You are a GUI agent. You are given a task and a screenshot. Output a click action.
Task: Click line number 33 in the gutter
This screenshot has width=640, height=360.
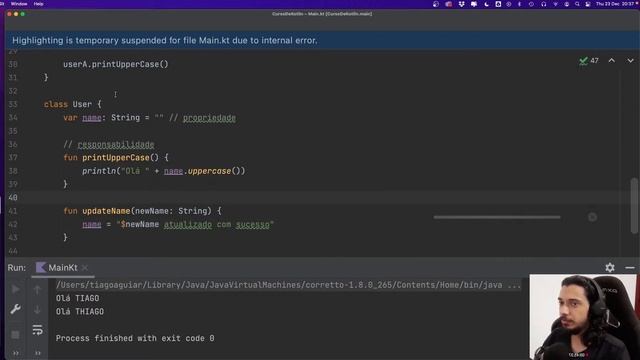(13, 104)
